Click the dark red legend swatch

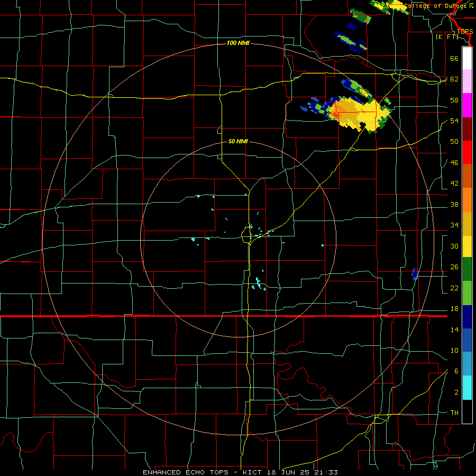tap(467, 129)
